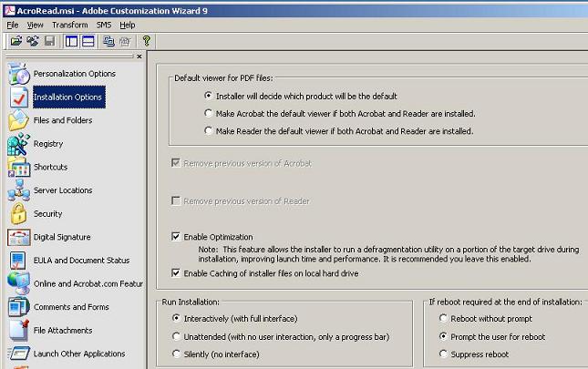
Task: Select Silently (no interface) installation option
Action: [177, 354]
